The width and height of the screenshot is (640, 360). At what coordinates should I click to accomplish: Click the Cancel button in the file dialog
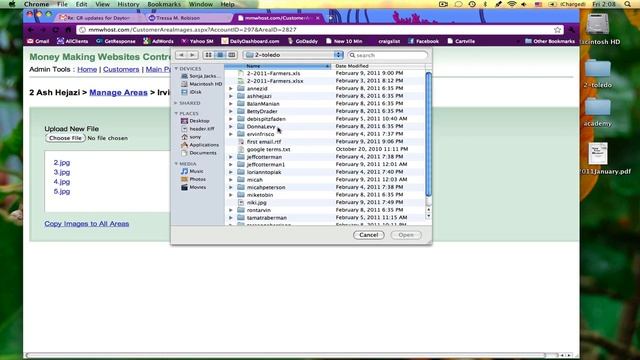[369, 235]
